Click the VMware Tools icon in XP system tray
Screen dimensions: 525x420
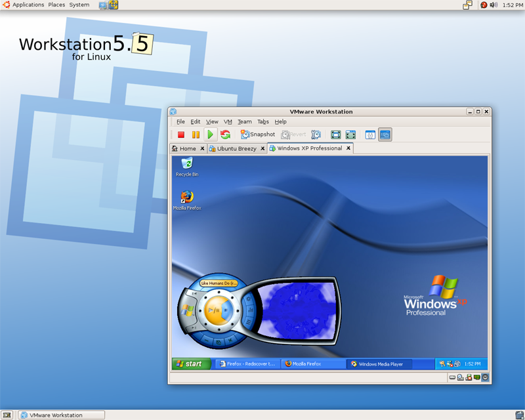457,364
